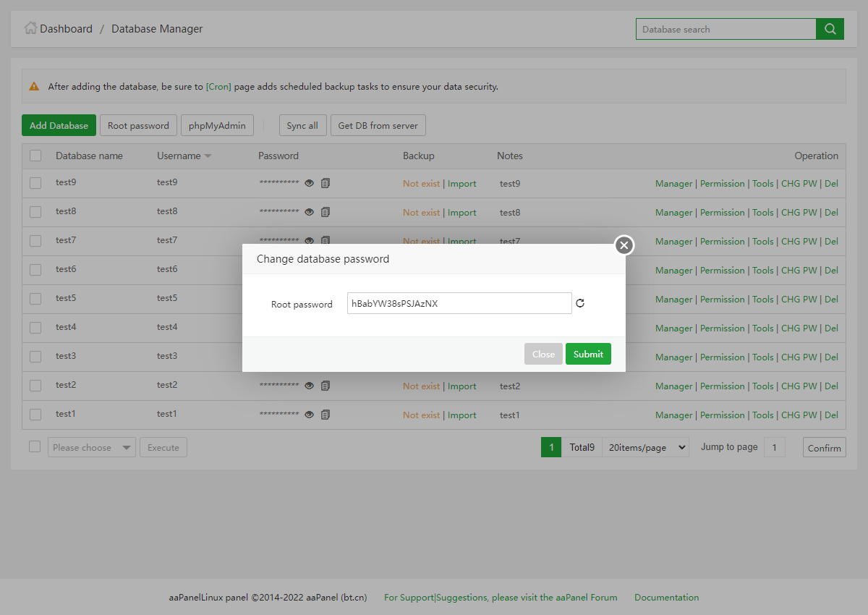This screenshot has height=615, width=868.
Task: Copy the test1 password using the clipboard icon
Action: pyautogui.click(x=325, y=415)
